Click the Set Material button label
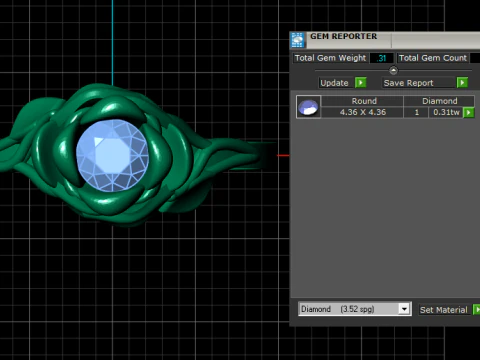 click(x=444, y=310)
